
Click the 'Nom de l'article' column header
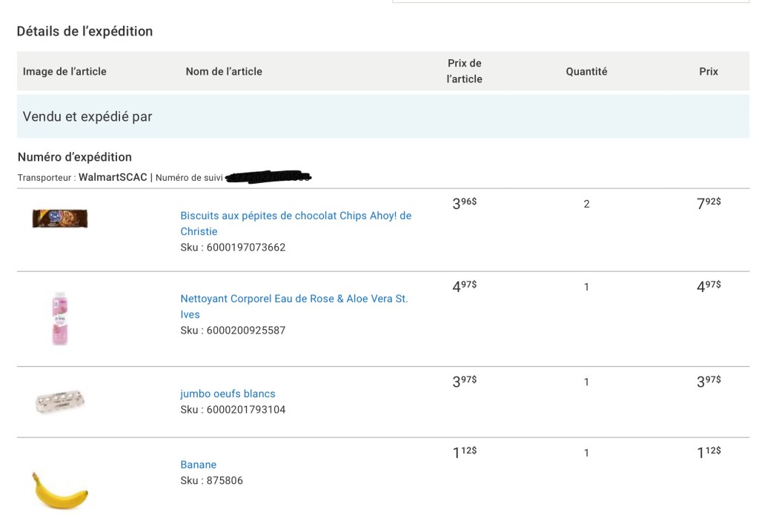coord(224,72)
